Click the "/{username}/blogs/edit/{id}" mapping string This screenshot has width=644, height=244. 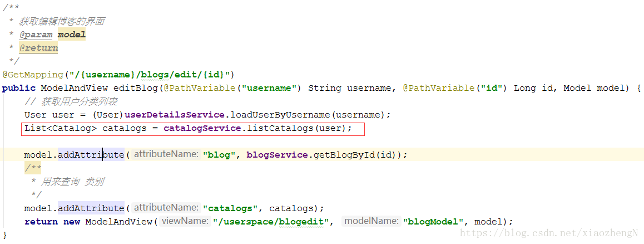pyautogui.click(x=150, y=75)
